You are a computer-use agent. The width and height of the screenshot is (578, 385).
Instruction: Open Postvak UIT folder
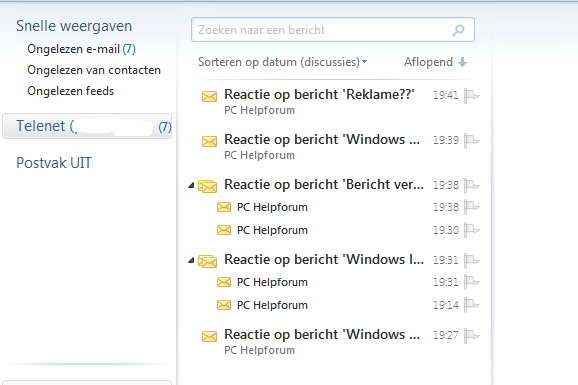pyautogui.click(x=54, y=163)
